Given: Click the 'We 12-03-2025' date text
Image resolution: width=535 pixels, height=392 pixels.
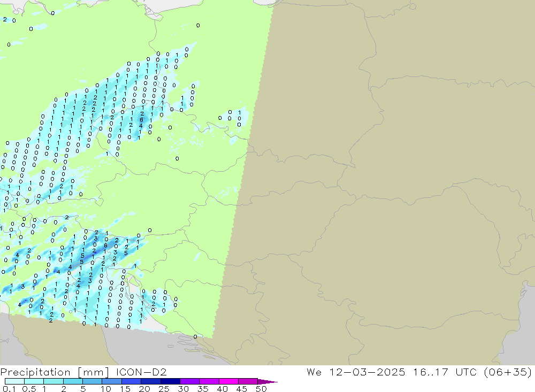Looking at the screenshot, I should click(x=356, y=372).
